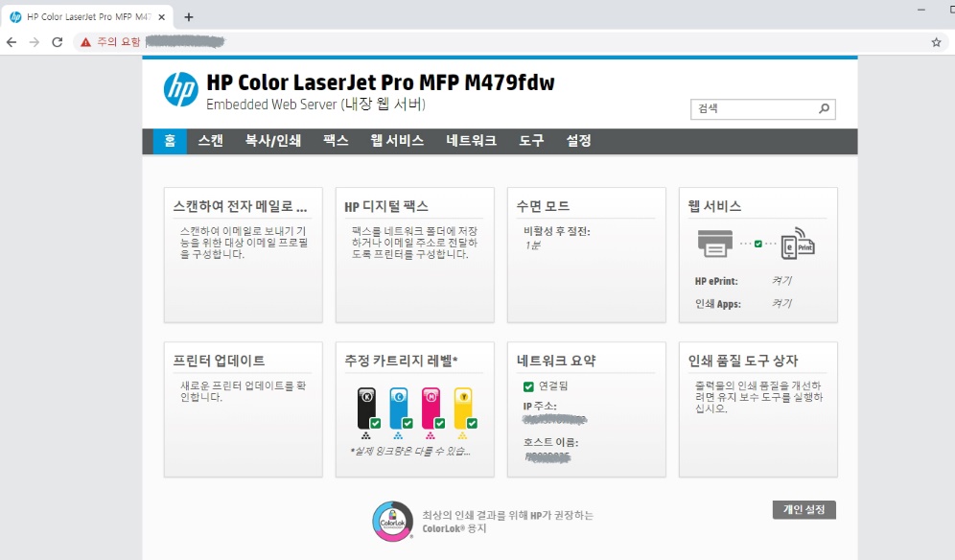Click the 팩스를 네트워크 폴더에 저장 description

tap(415, 243)
